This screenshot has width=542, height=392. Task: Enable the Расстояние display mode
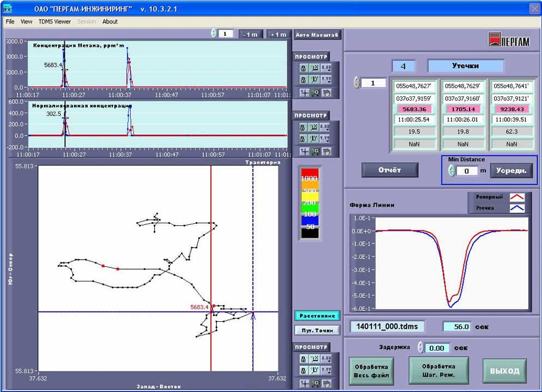[318, 316]
